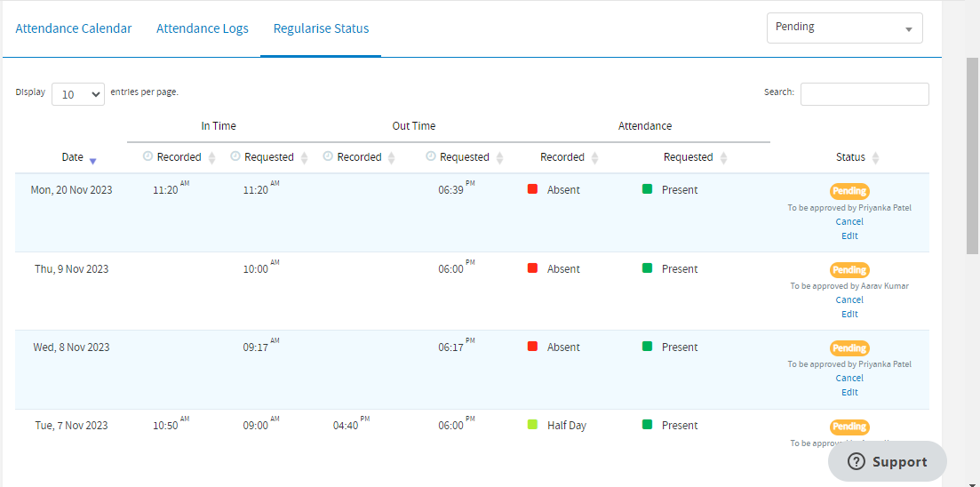Viewport: 980px width, 487px height.
Task: Open the Attendance Logs tab
Action: click(203, 28)
